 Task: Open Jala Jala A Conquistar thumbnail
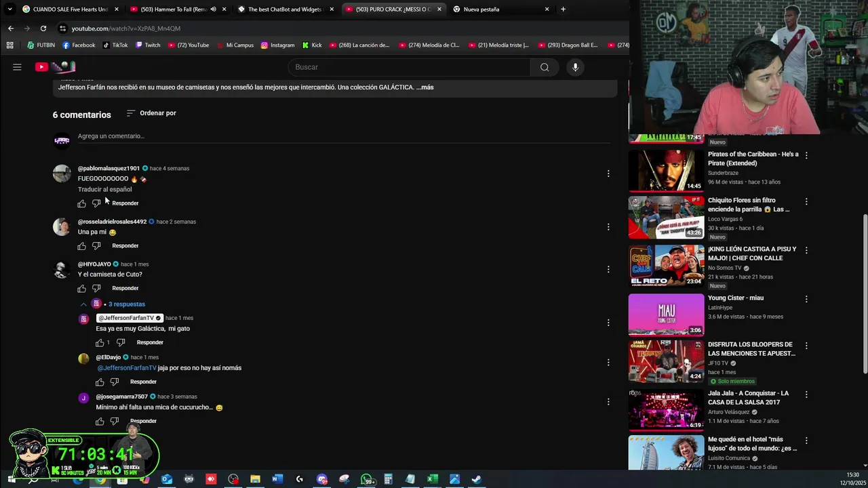pyautogui.click(x=666, y=410)
